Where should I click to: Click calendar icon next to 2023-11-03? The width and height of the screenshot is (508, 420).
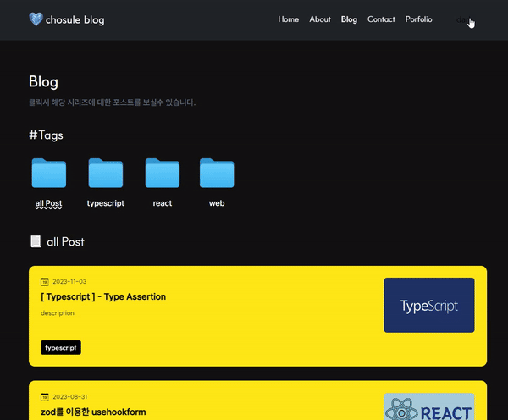[x=45, y=282]
